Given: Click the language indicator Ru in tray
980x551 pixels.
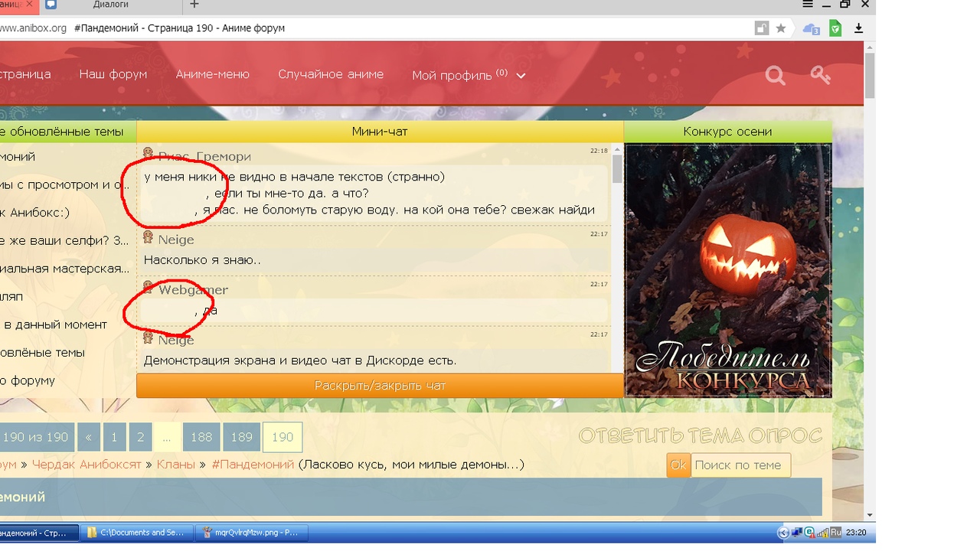Looking at the screenshot, I should (836, 533).
